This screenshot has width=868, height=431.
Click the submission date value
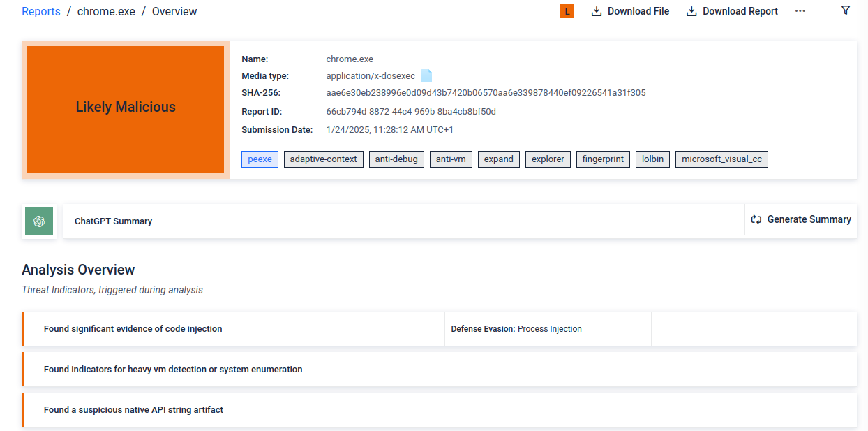[389, 130]
